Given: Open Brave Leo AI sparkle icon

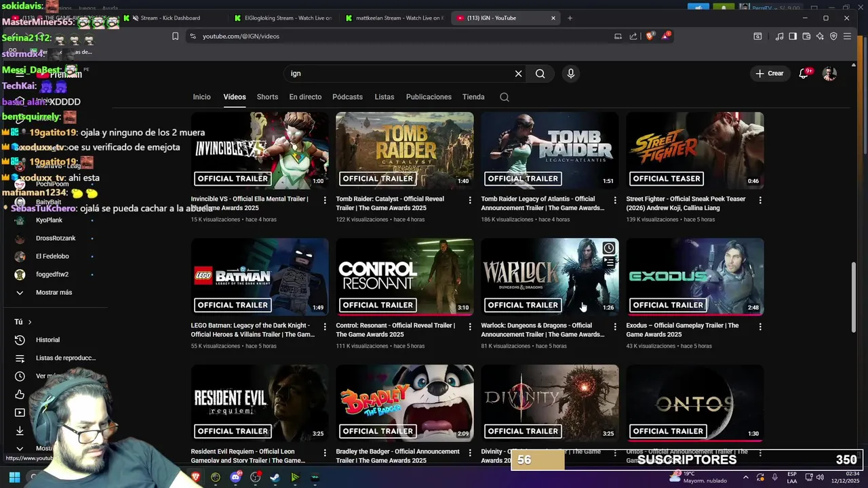Looking at the screenshot, I should pos(820,36).
